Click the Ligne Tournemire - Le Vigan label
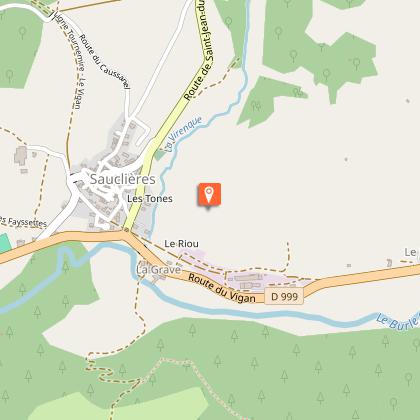 [70, 60]
